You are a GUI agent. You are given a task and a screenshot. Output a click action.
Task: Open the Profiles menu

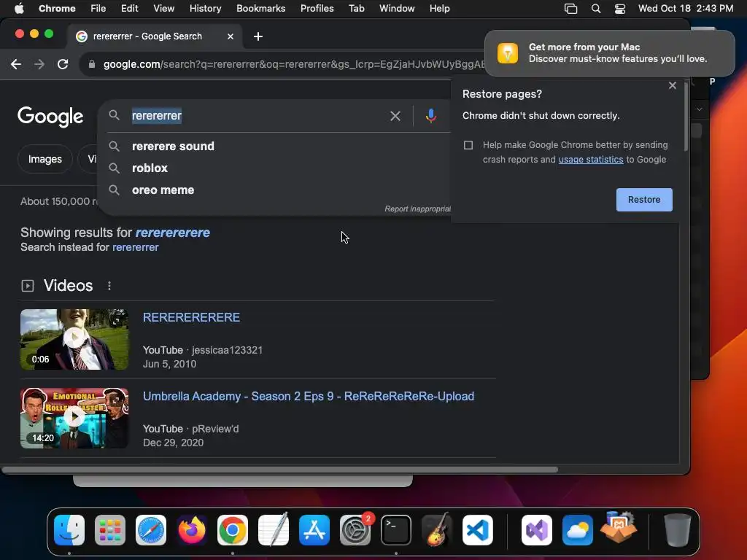coord(317,9)
